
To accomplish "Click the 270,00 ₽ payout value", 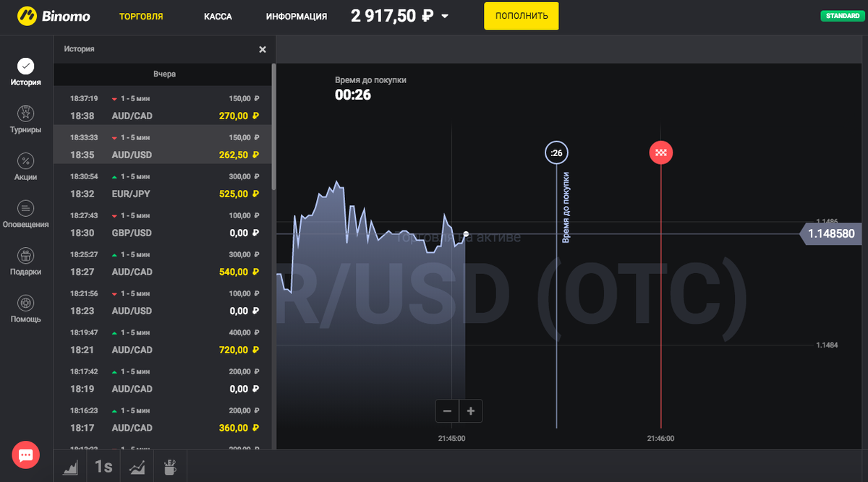I will [x=239, y=116].
